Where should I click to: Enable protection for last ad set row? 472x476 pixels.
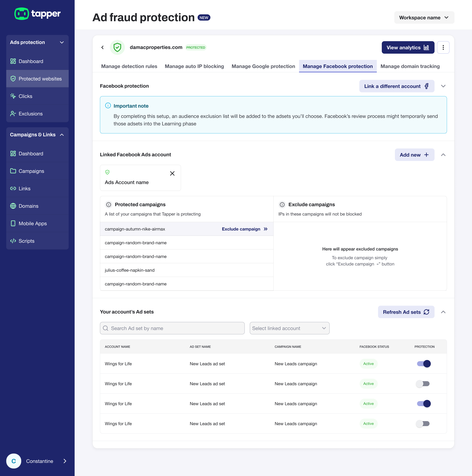(423, 424)
